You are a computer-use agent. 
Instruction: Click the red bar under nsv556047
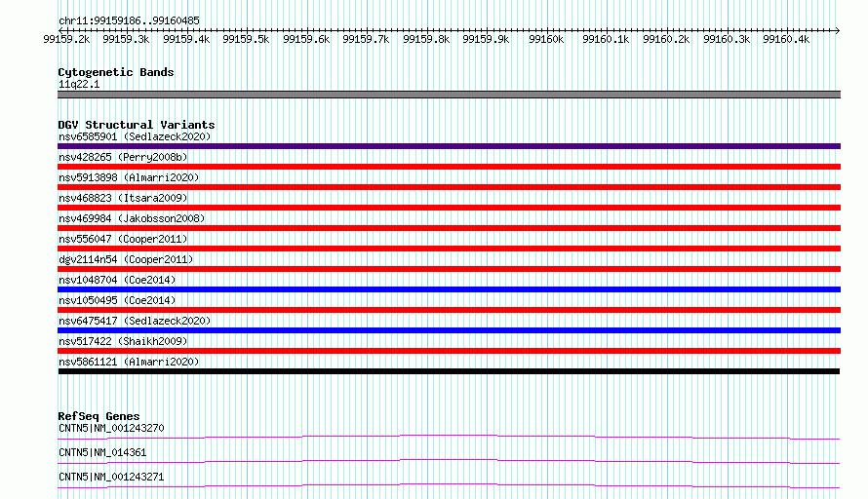[x=449, y=249]
